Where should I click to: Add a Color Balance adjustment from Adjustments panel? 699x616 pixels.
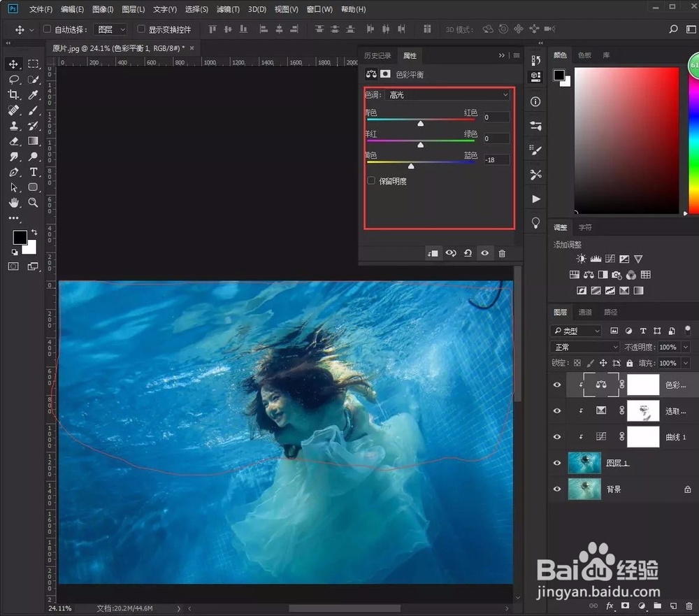tap(589, 275)
